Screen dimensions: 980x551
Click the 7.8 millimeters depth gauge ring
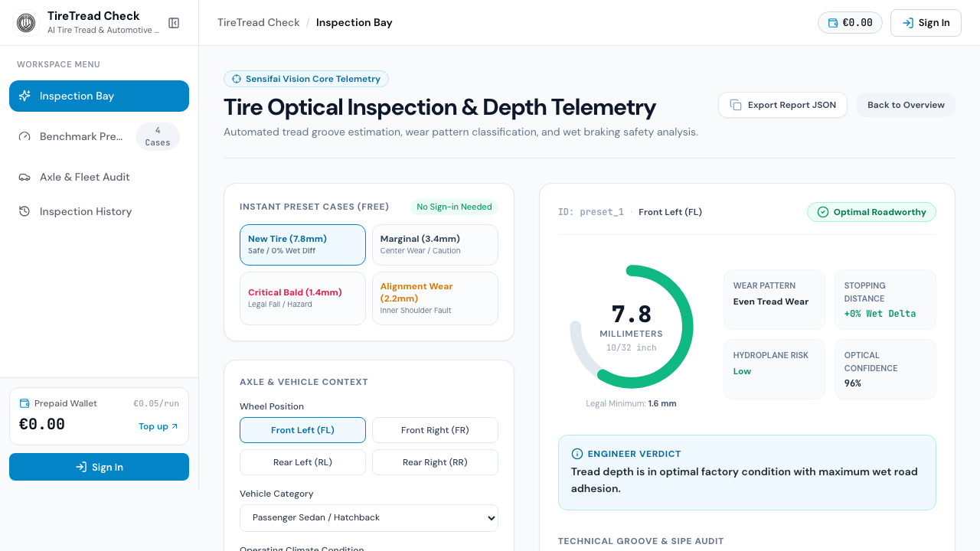632,326
